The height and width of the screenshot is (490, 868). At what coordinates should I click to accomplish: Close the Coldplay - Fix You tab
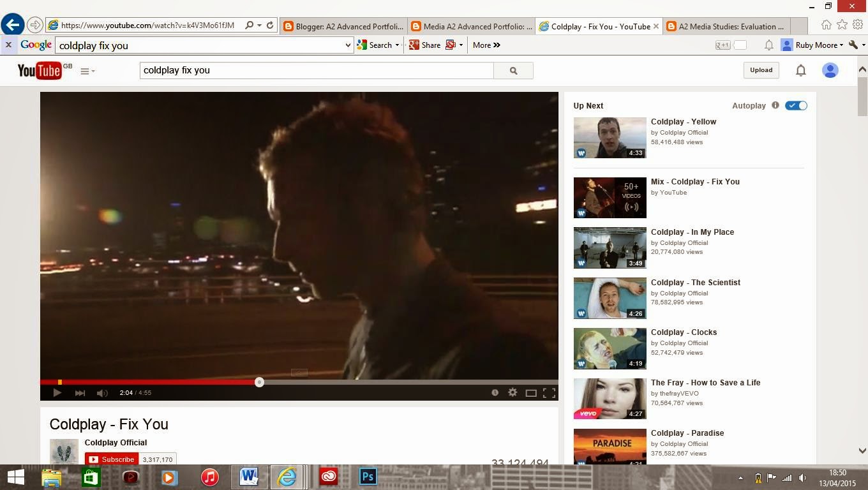[656, 26]
